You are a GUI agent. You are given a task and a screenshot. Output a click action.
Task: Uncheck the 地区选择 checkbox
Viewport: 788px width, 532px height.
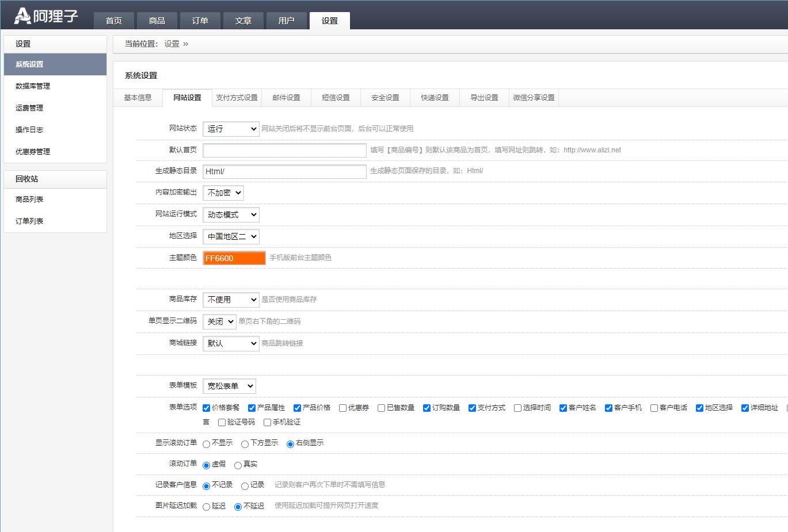click(x=699, y=408)
